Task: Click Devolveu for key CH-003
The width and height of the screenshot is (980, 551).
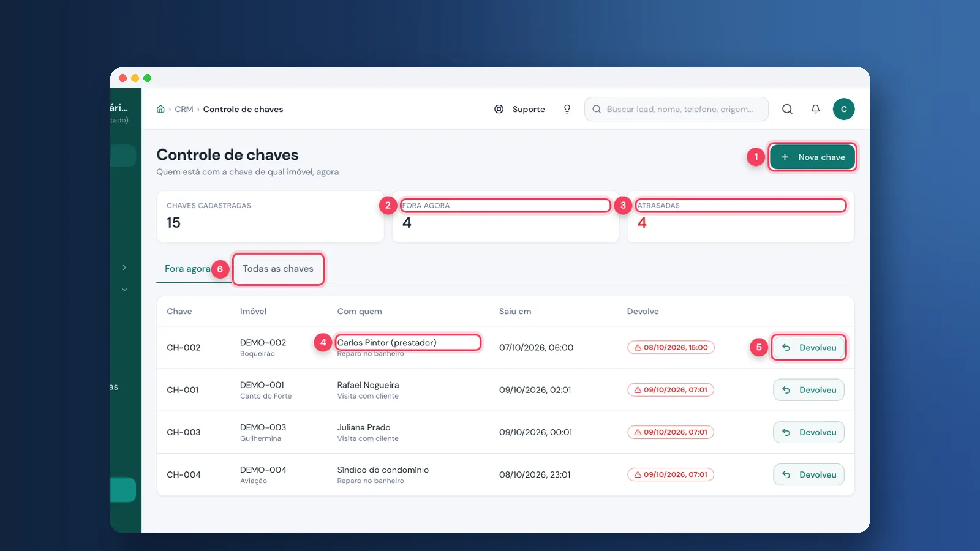Action: pos(809,432)
